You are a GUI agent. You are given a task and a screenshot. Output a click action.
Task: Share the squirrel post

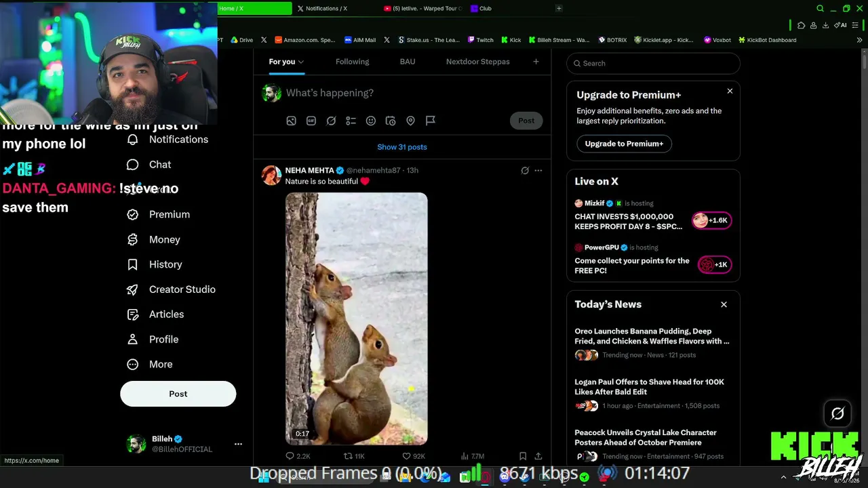[x=538, y=456]
